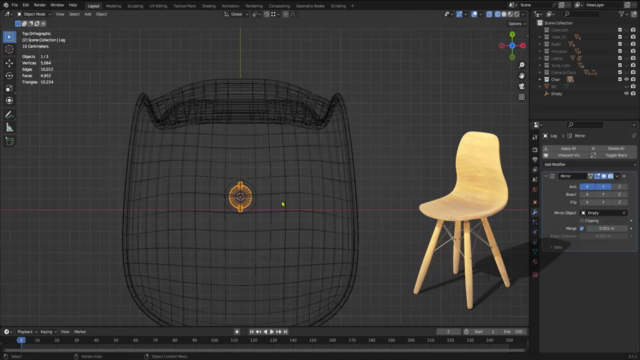Toggle Mirror Axis Z
Screen dimensions: 640x360
pos(619,187)
